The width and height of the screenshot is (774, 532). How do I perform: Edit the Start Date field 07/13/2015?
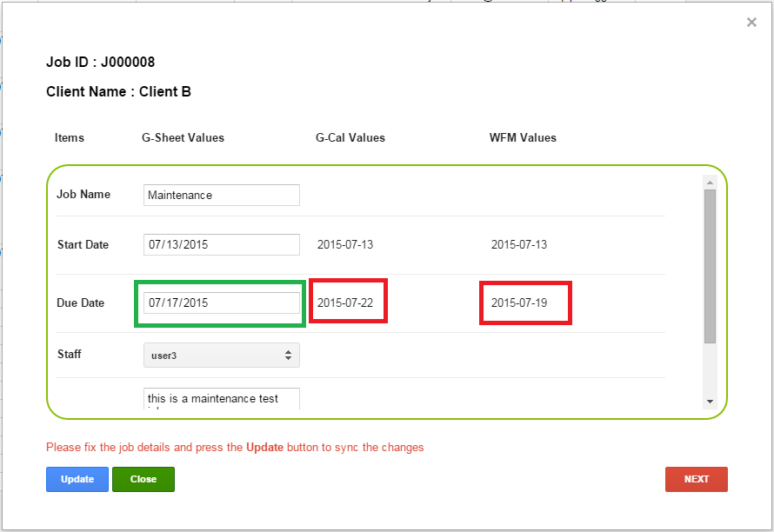click(x=221, y=245)
